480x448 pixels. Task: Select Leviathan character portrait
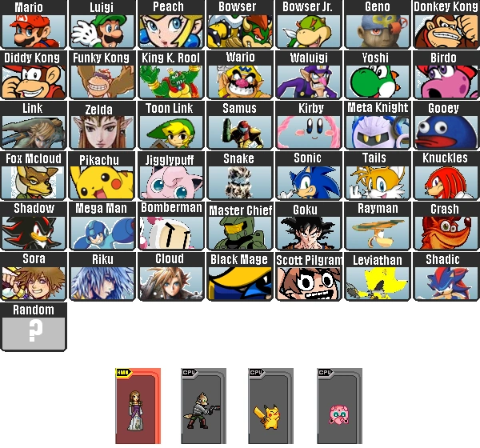point(377,277)
